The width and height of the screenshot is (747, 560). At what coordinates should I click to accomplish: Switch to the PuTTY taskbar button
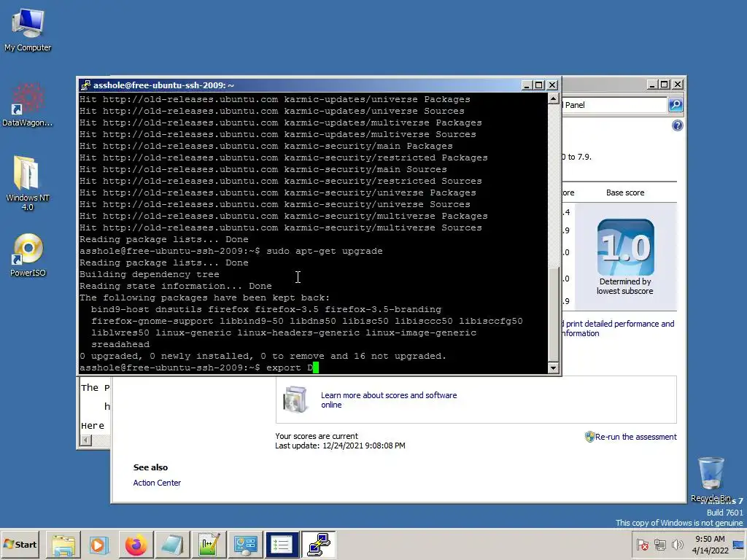[318, 545]
